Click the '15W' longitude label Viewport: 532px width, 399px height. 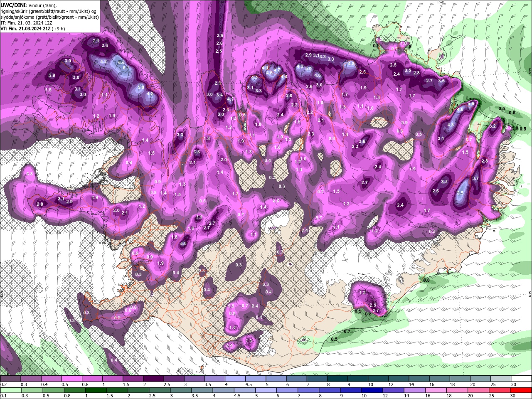coord(441,2)
